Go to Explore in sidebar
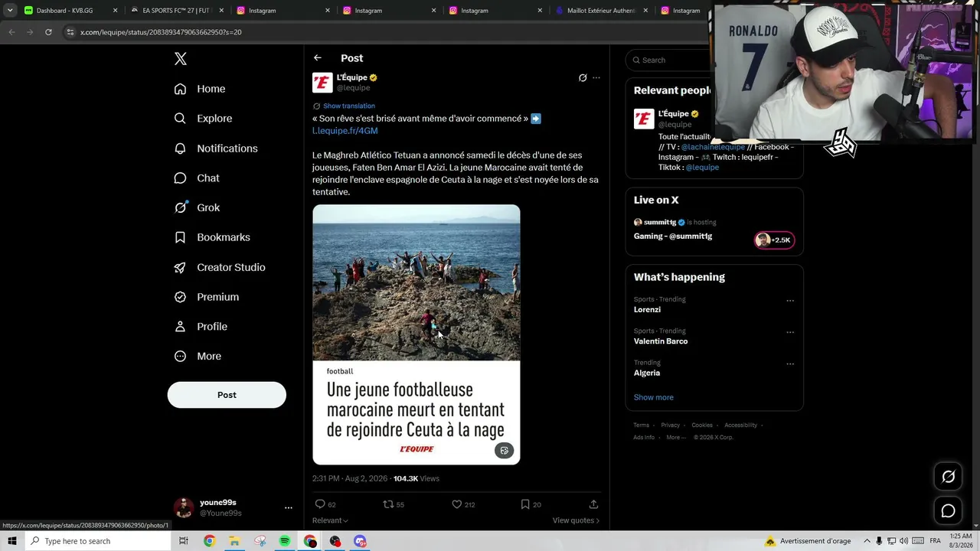This screenshot has width=980, height=551. tap(203, 119)
